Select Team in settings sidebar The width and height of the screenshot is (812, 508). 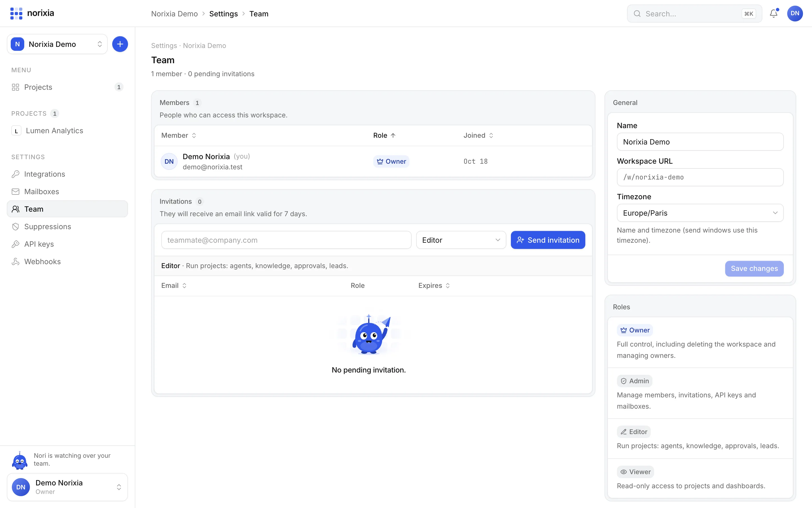(x=67, y=209)
